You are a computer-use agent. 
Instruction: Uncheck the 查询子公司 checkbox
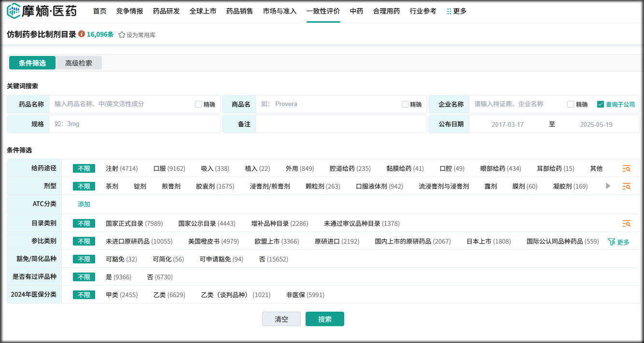point(601,104)
